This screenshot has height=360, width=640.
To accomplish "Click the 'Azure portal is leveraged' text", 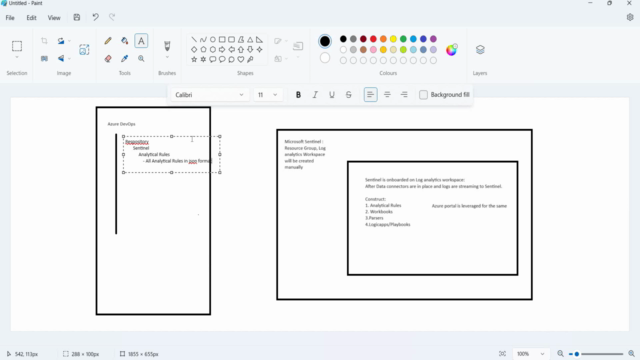I will pos(469,206).
